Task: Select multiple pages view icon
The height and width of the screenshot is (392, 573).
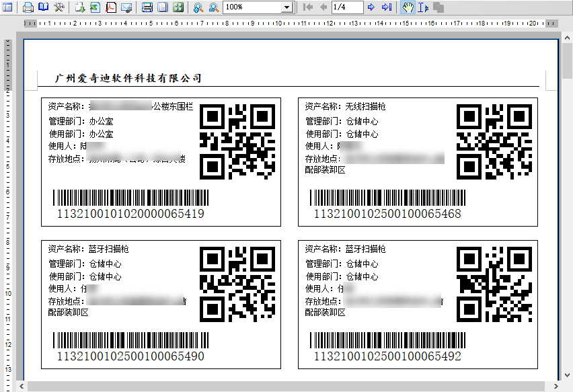Action: [x=178, y=7]
